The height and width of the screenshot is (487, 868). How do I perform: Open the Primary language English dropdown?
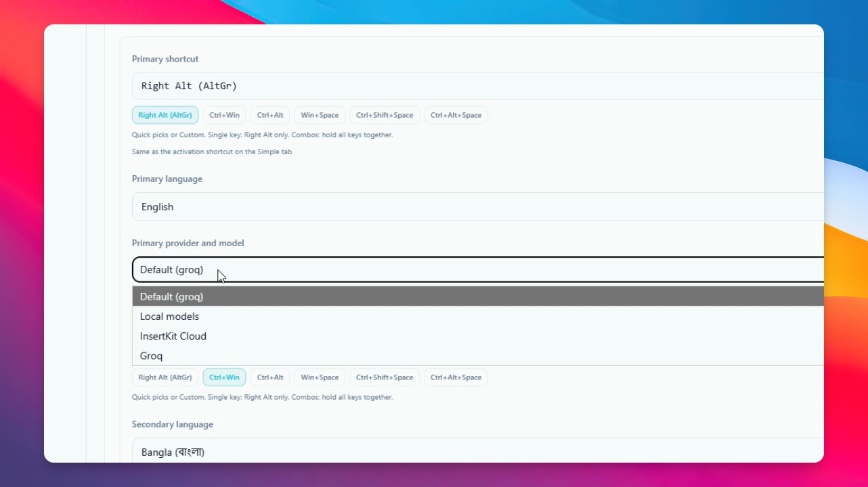(x=478, y=207)
